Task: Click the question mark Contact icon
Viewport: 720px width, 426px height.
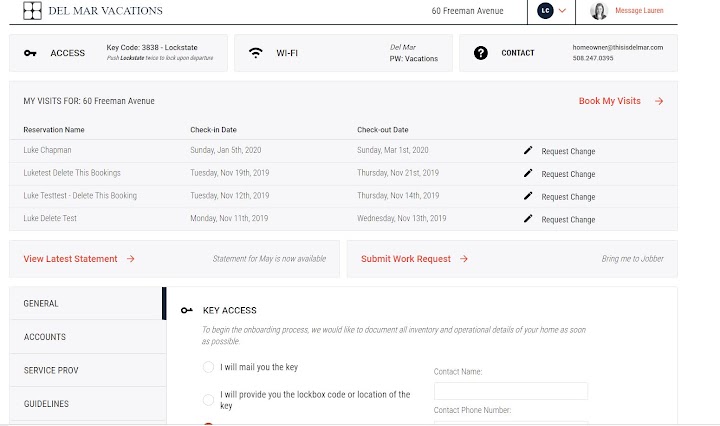Action: coord(481,53)
